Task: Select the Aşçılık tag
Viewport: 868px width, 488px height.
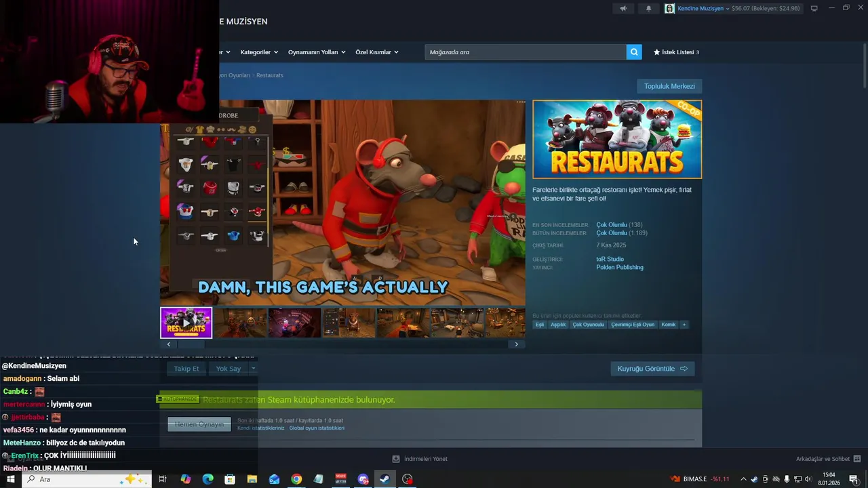Action: (558, 325)
